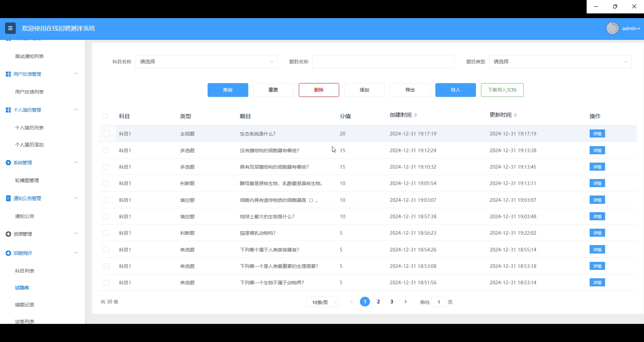Open 详情 for 猫是哺乳动物吗？
This screenshot has height=342, width=644.
597,233
